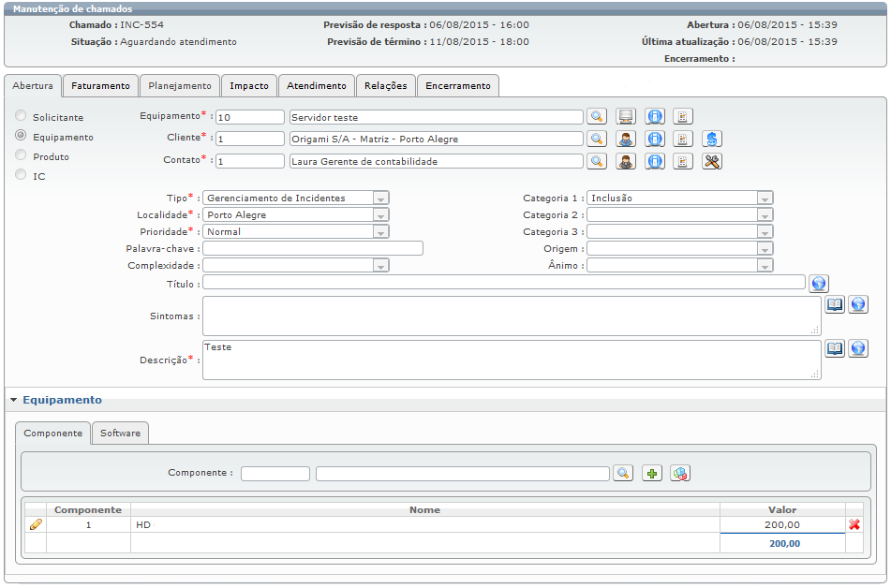Click the book icon beside Sintomas field
This screenshot has width=891, height=588.
click(834, 304)
